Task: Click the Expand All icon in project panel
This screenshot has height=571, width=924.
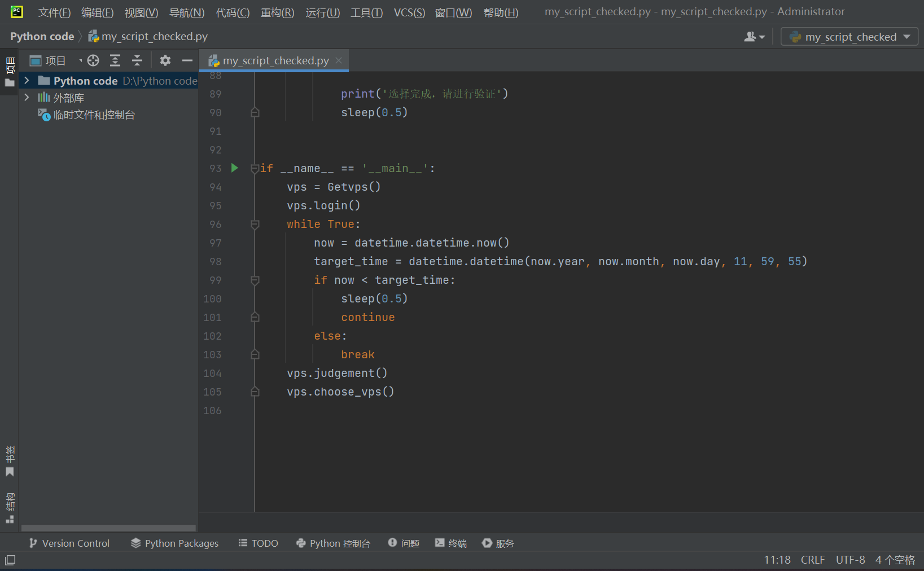Action: tap(115, 60)
